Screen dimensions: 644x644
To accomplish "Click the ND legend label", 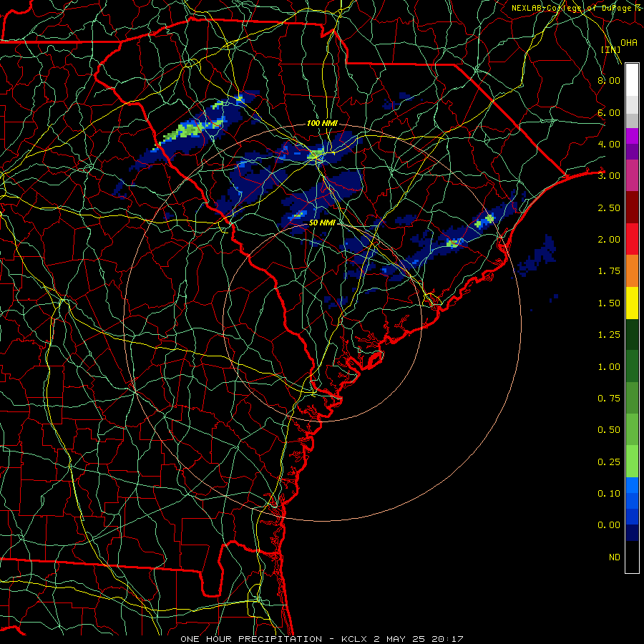I will click(615, 557).
